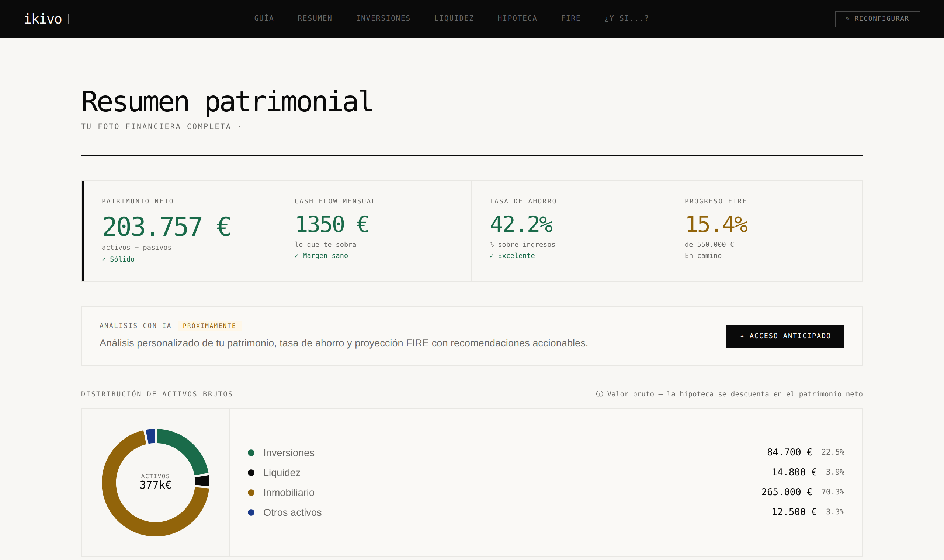944x560 pixels.
Task: Select the Inversiones legend label
Action: tap(289, 452)
